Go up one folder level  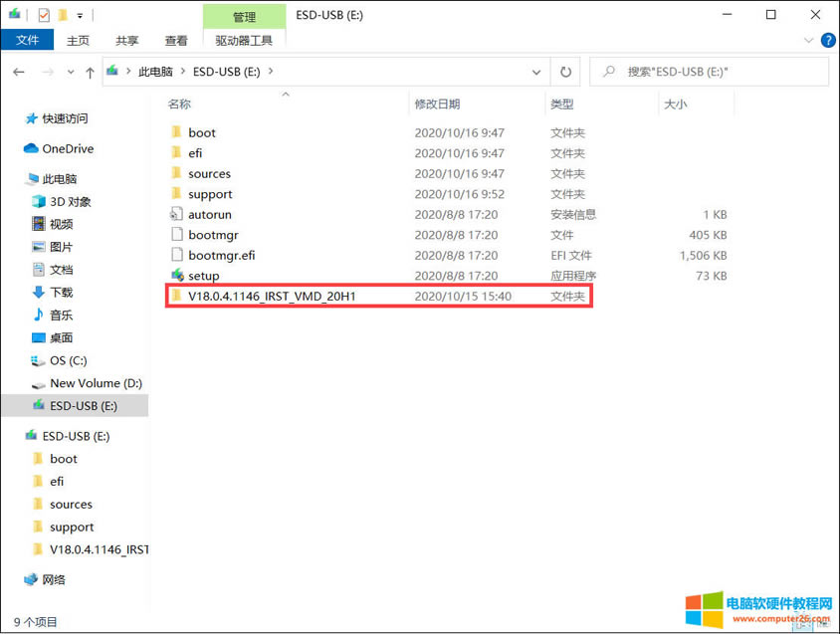tap(90, 73)
